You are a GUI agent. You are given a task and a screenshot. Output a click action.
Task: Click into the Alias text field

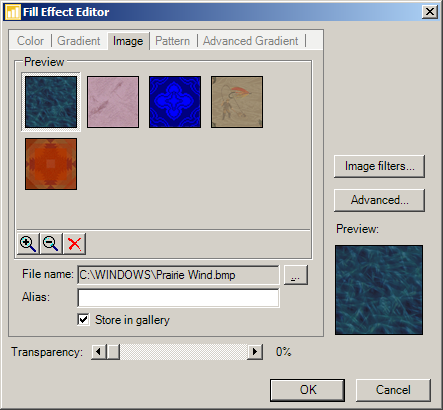pos(178,298)
